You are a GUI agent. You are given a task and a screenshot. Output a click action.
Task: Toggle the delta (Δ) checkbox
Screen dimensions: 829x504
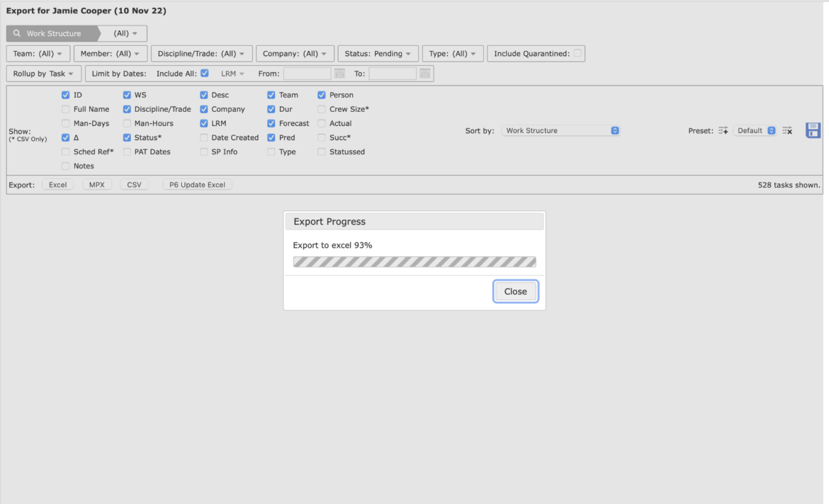click(x=66, y=138)
